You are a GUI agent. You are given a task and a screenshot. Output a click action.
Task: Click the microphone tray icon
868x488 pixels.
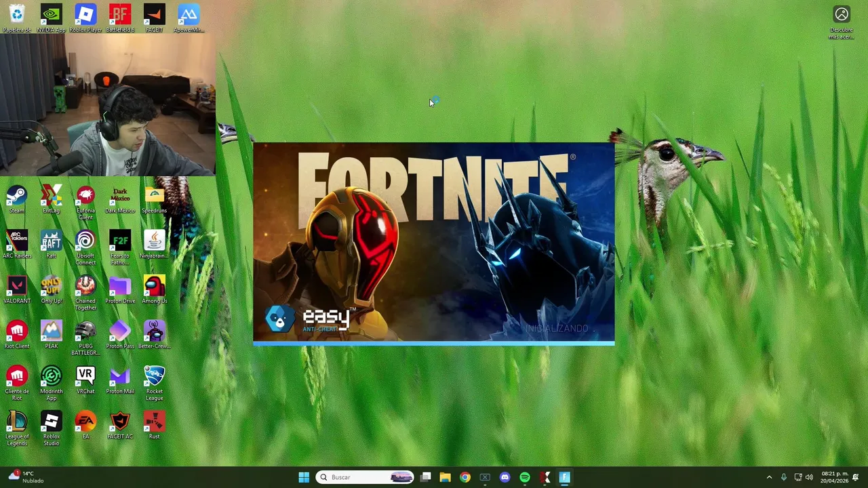click(x=784, y=477)
